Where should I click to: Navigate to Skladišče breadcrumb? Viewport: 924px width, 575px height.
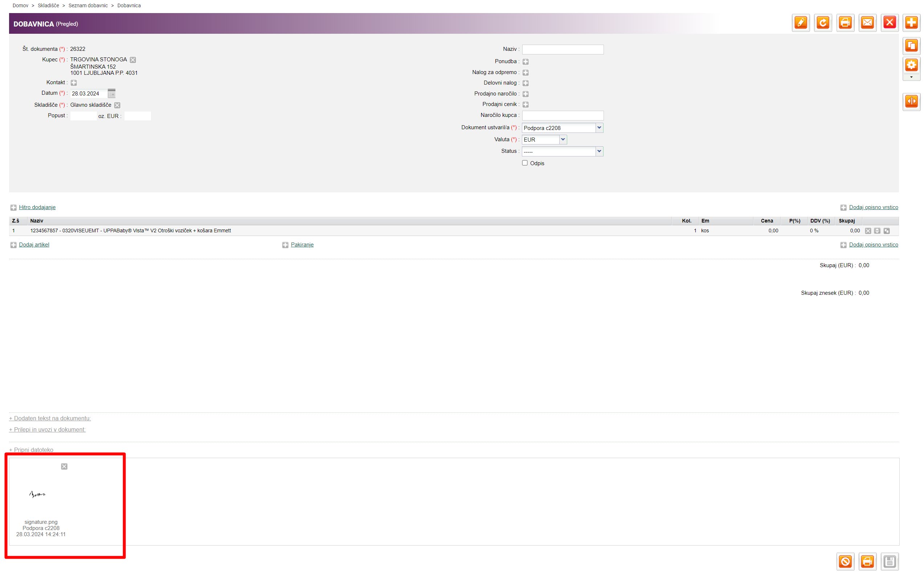48,6
